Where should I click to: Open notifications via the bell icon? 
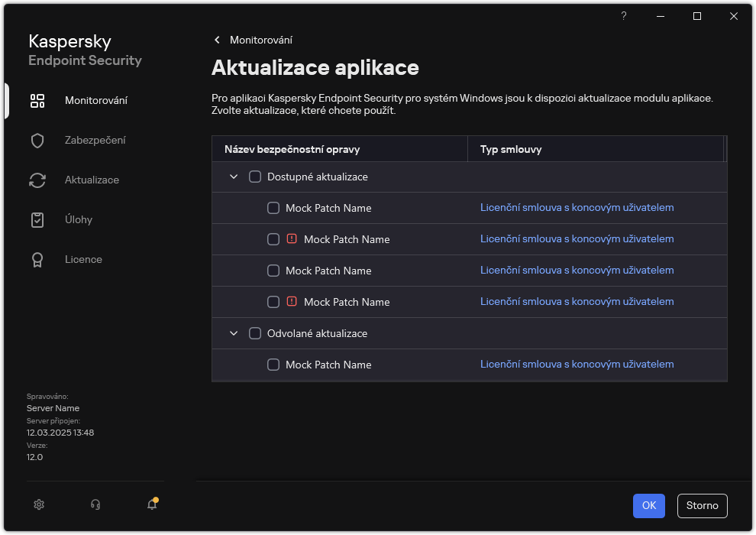pos(151,504)
